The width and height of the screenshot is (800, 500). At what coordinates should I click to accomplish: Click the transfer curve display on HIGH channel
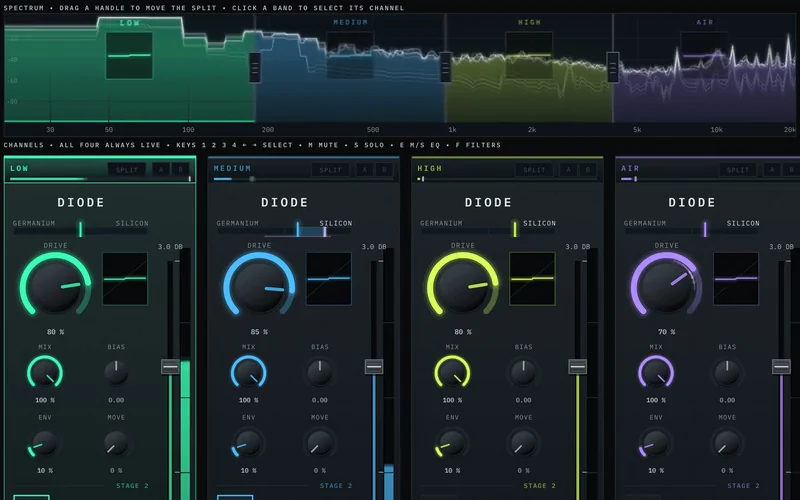point(532,279)
